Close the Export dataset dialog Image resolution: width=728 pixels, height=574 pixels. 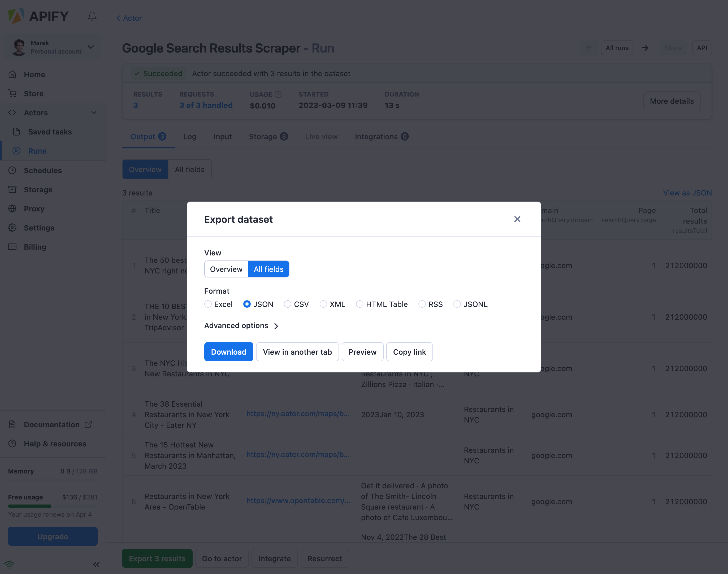(517, 219)
